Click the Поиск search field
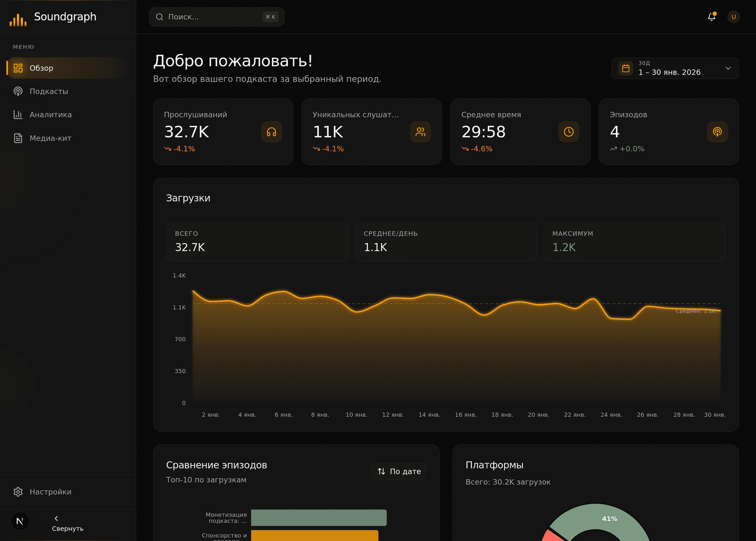 pos(213,17)
